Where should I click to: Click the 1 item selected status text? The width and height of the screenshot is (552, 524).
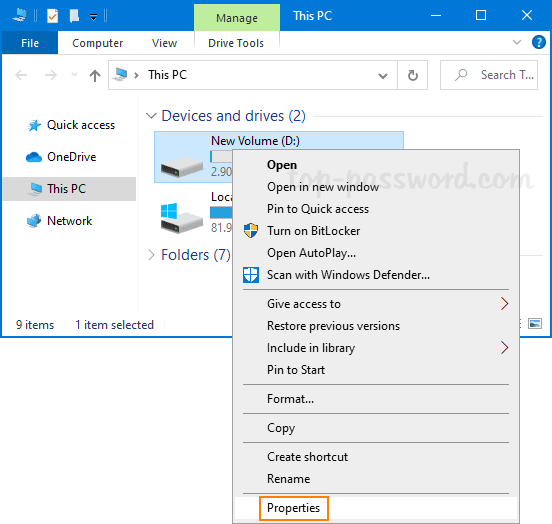114,325
